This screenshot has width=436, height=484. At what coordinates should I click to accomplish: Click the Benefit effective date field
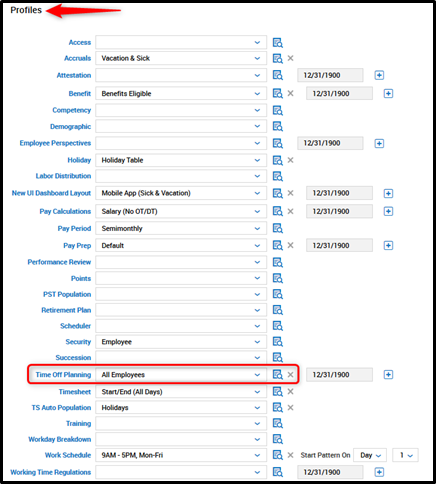[x=339, y=94]
